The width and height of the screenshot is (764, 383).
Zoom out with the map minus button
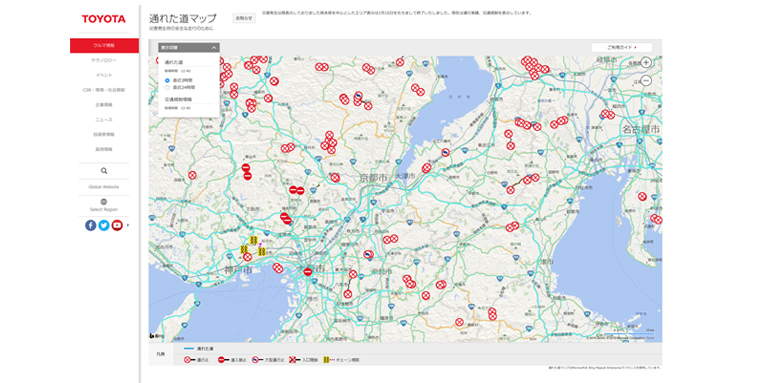coord(646,81)
